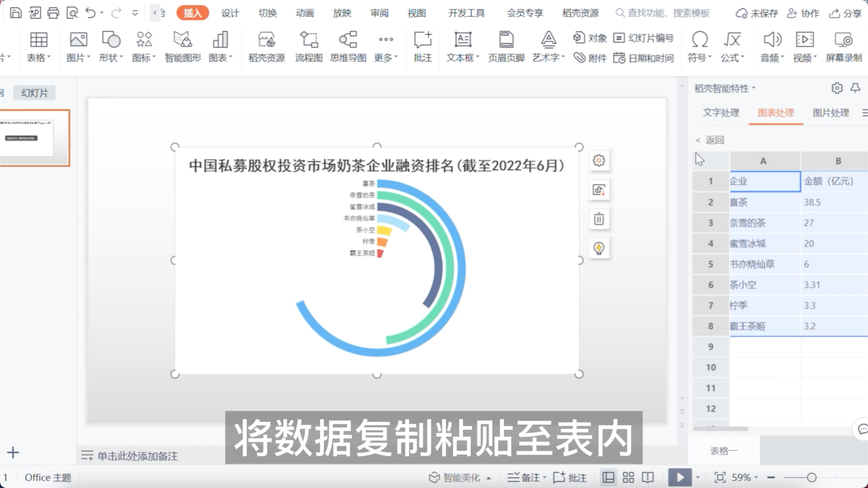Click the 分享 share button
This screenshot has height=488, width=868.
pyautogui.click(x=845, y=14)
